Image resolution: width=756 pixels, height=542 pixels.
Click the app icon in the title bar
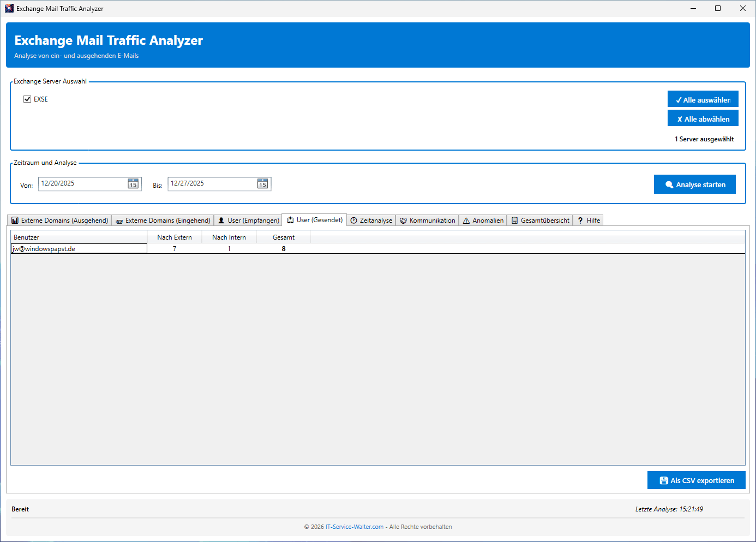pos(9,8)
